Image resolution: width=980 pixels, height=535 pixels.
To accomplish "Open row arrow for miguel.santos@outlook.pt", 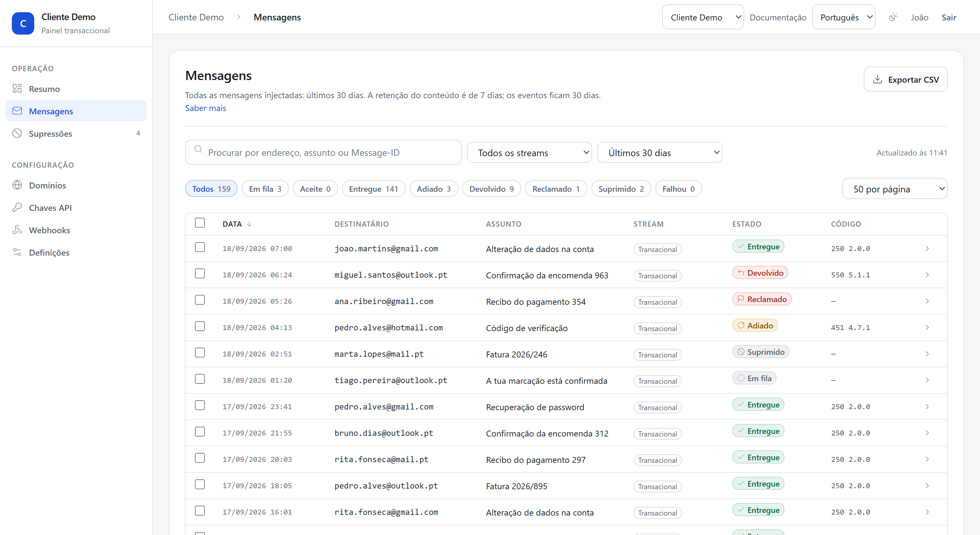I will pos(928,275).
